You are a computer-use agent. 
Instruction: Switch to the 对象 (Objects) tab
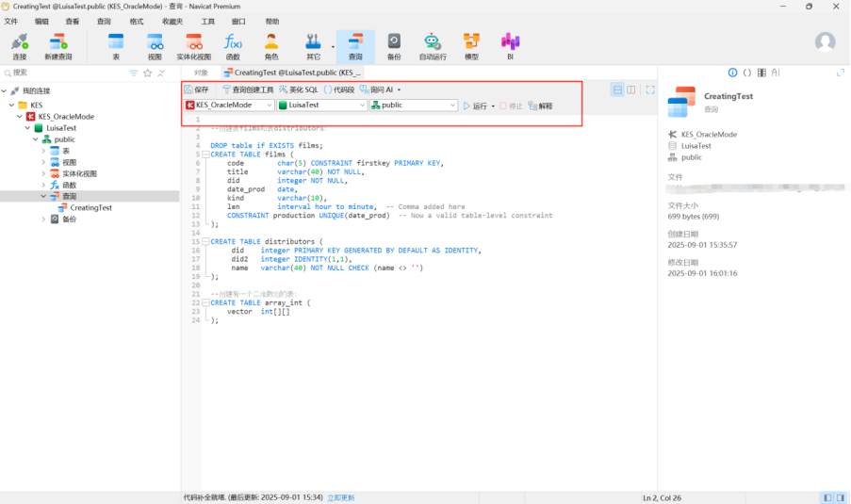(201, 72)
